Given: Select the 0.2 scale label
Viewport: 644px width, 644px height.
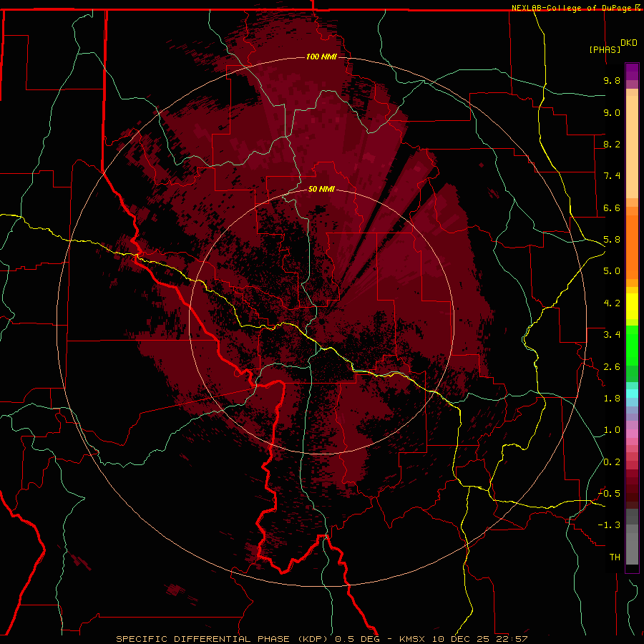Looking at the screenshot, I should 612,462.
